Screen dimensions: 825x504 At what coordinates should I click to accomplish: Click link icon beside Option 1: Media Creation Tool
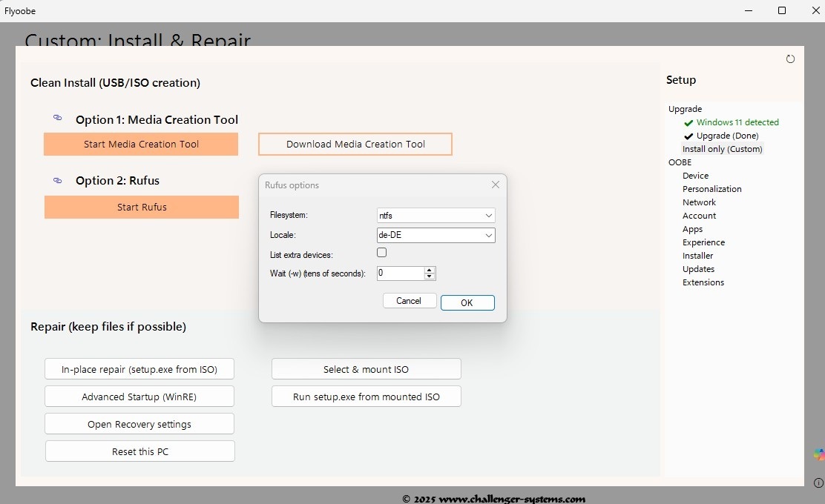[x=57, y=118]
